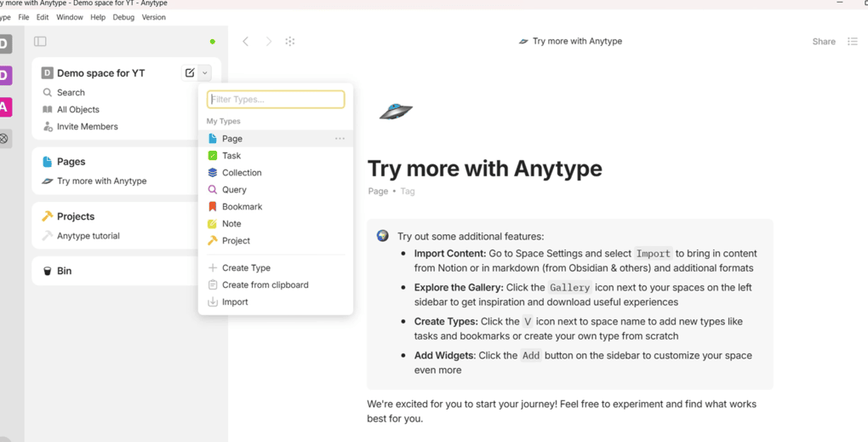
Task: Open the File menu
Action: 23,17
